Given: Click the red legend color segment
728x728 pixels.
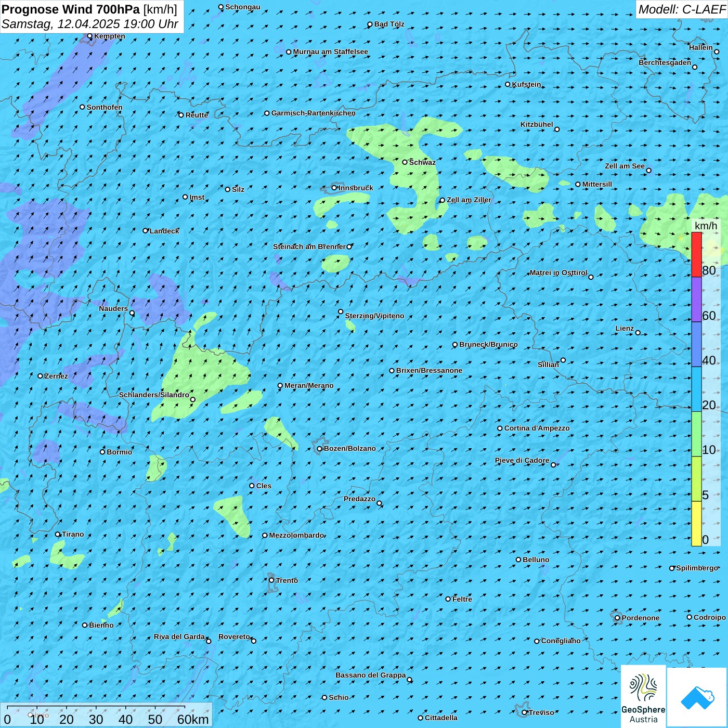Looking at the screenshot, I should [696, 254].
